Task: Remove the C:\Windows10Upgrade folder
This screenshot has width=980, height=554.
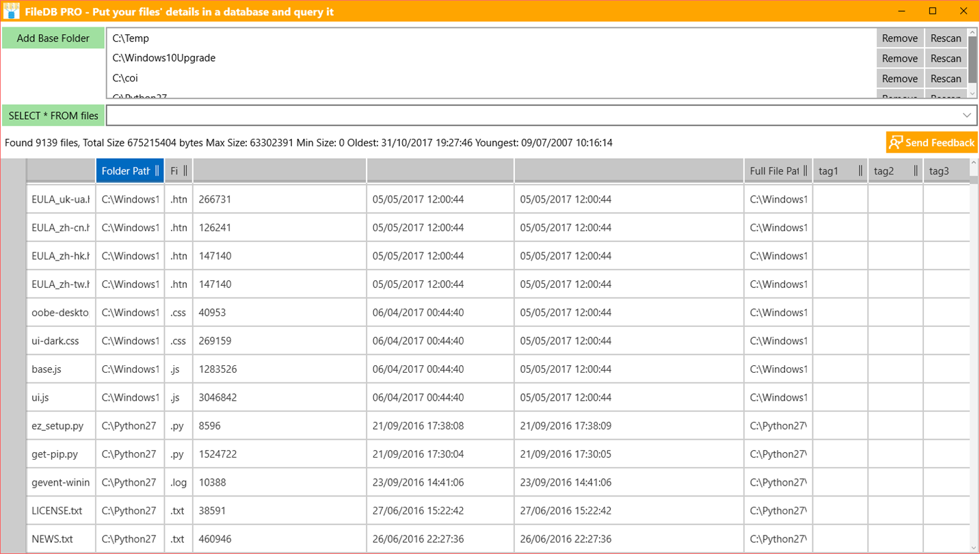Action: coord(899,58)
